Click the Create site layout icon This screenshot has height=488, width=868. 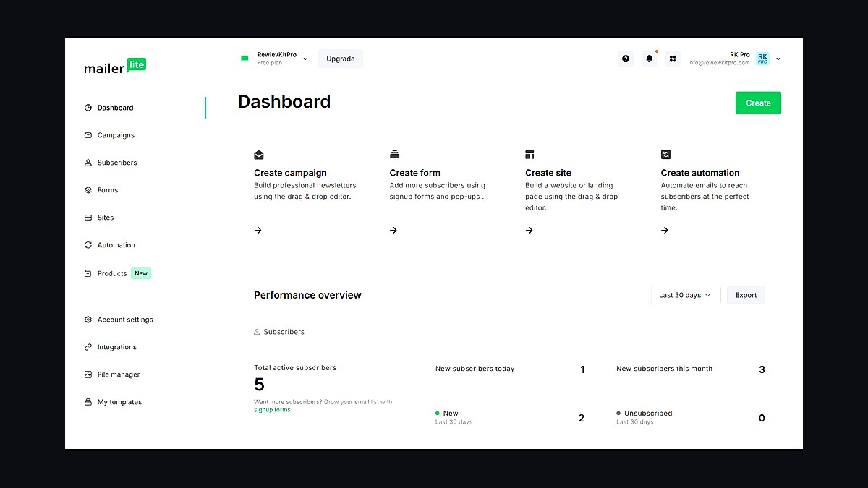tap(530, 155)
